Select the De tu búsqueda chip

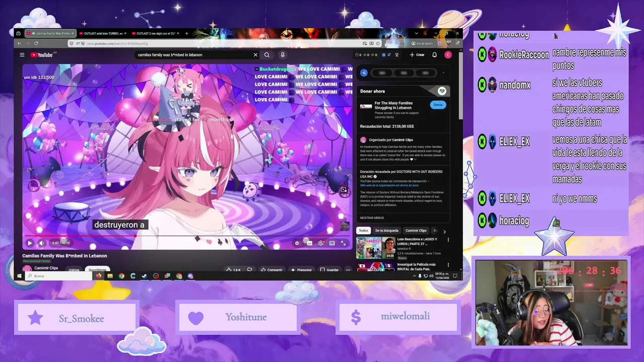click(386, 230)
